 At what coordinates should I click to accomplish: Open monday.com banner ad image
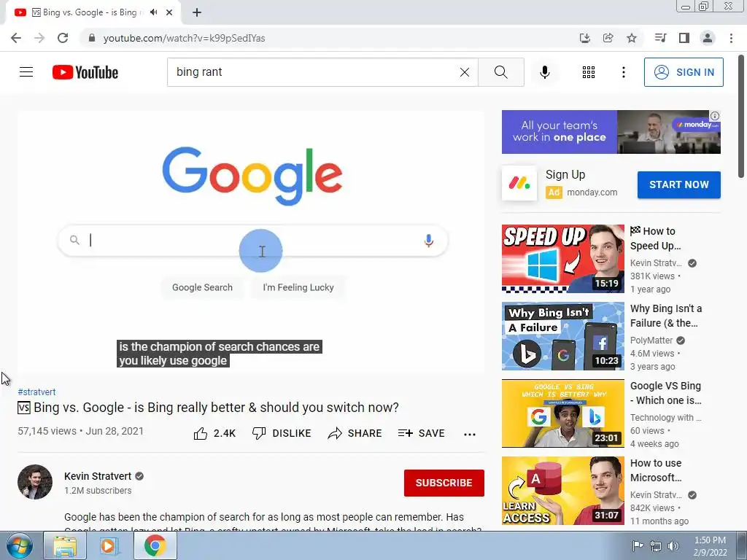coord(611,132)
